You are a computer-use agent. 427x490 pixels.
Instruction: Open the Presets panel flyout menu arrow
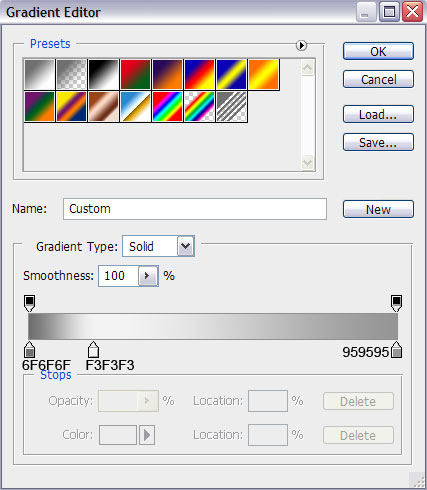coord(301,45)
